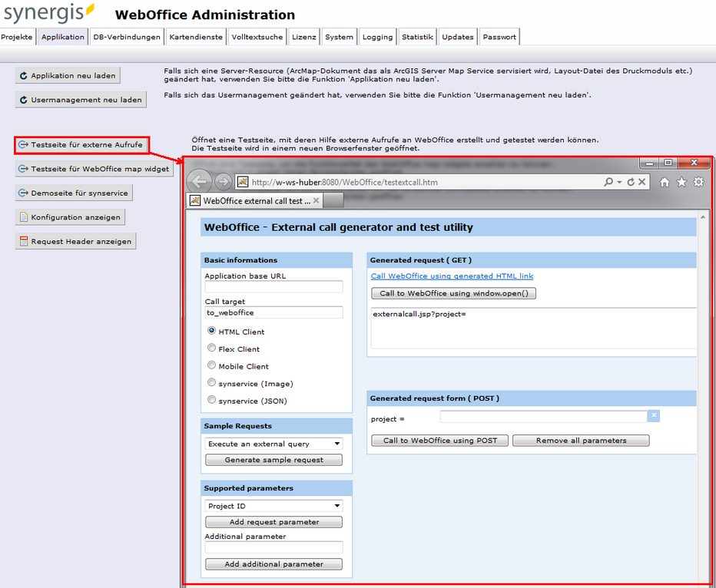Open the browser settings gear icon
Image resolution: width=716 pixels, height=588 pixels.
[x=698, y=182]
